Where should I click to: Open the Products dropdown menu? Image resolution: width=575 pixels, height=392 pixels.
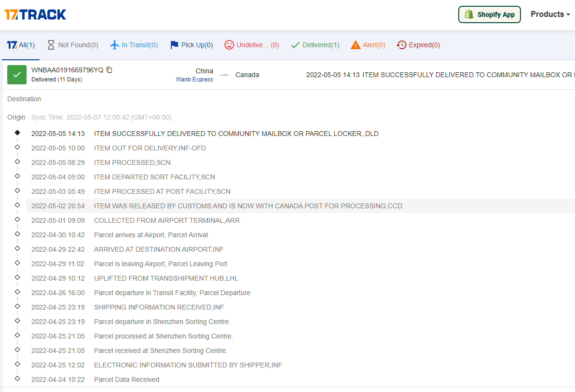(550, 14)
